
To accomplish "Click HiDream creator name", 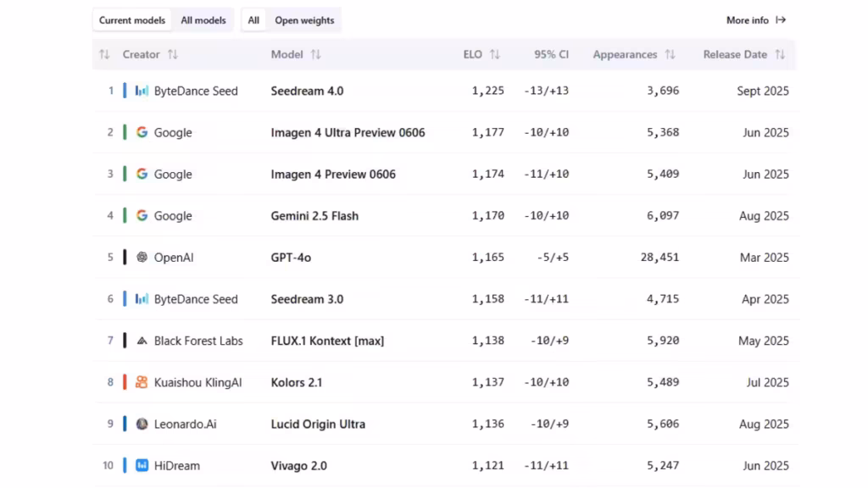I will point(176,466).
